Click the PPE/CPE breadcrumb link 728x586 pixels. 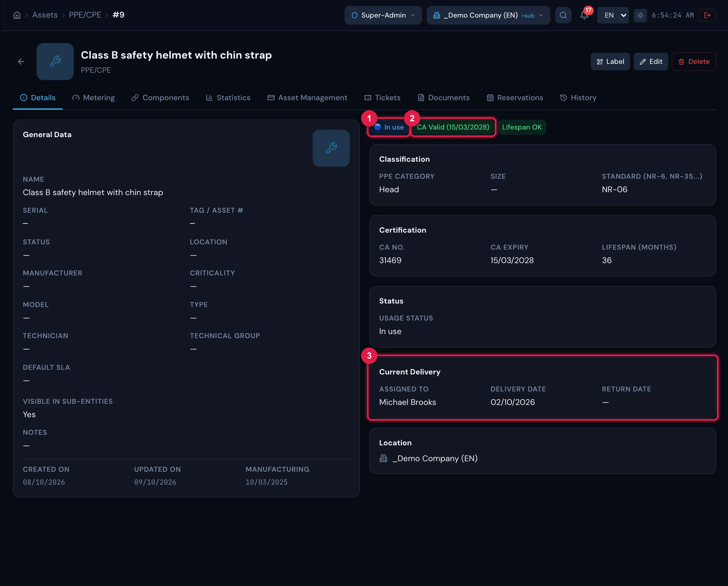[x=85, y=15]
